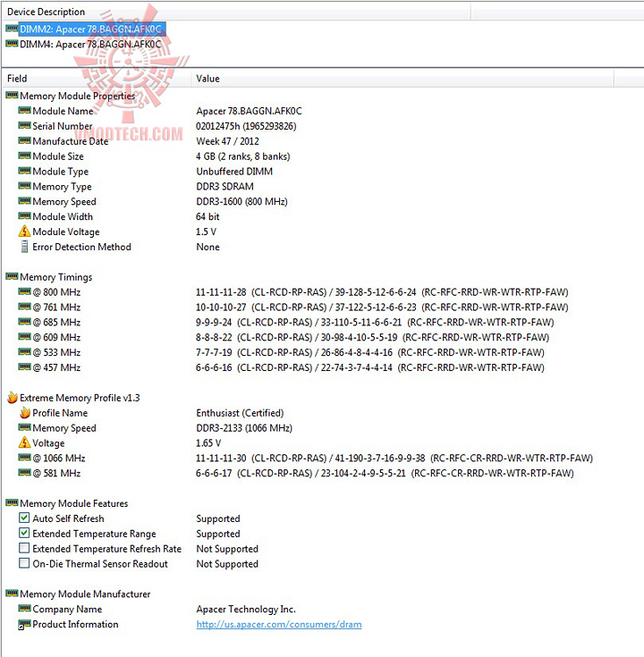Toggle the On-Die Thermal Sensor Readout checkbox
The image size is (644, 657).
(x=24, y=563)
